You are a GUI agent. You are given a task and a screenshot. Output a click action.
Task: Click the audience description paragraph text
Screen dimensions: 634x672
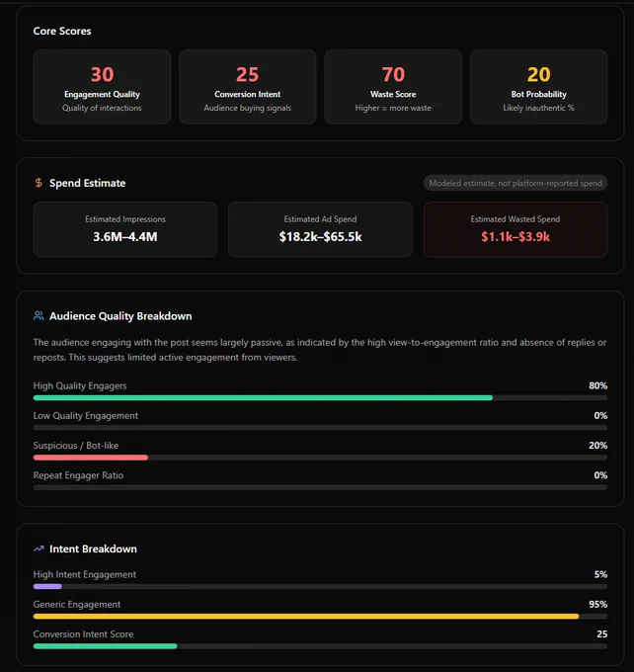coord(320,350)
